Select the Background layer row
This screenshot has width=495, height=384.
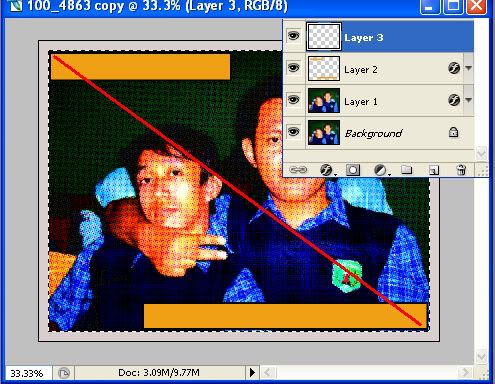(x=378, y=133)
